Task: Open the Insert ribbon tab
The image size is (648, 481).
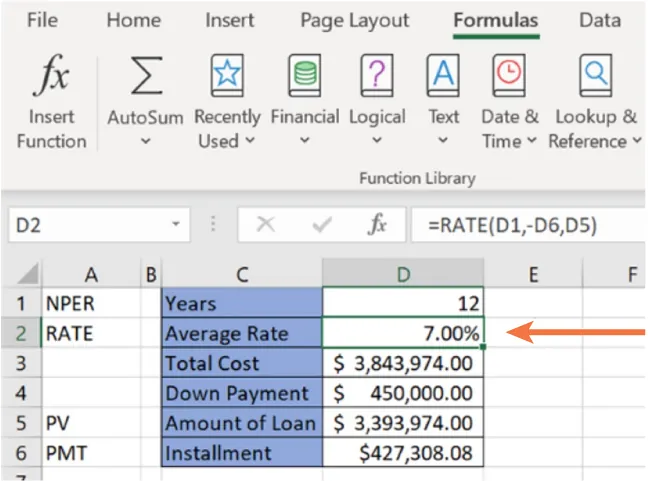Action: pos(230,20)
